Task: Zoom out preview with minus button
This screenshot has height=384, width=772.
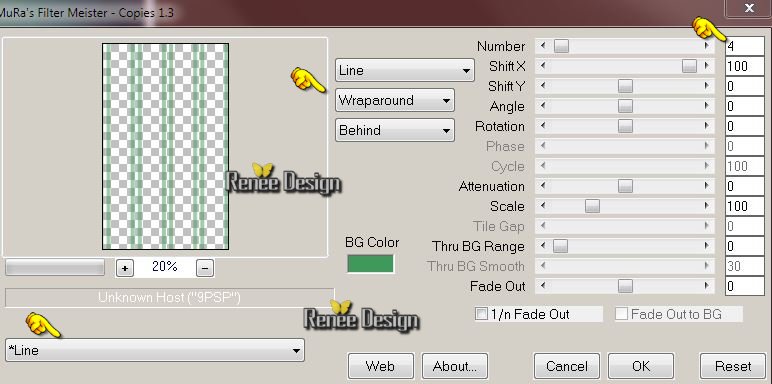Action: click(205, 268)
